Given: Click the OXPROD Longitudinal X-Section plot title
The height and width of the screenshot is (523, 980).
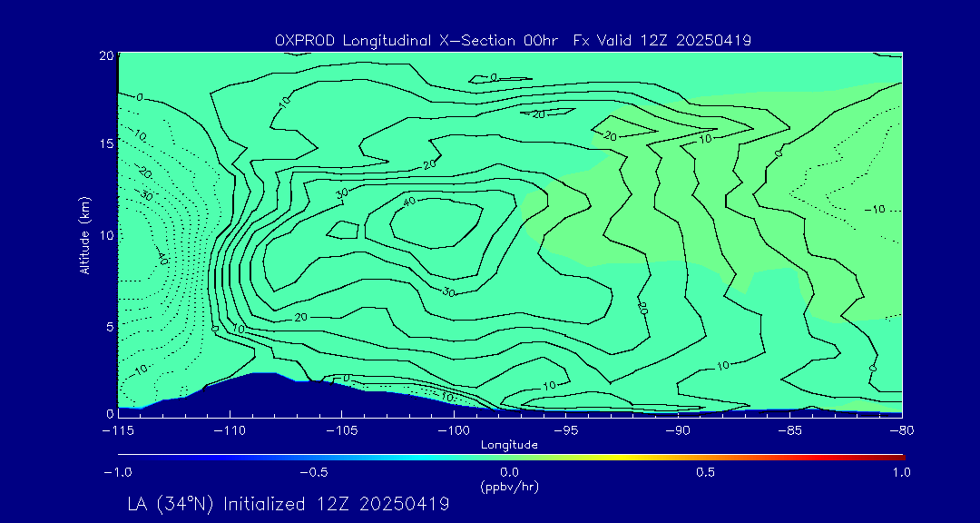Looking at the screenshot, I should 513,40.
